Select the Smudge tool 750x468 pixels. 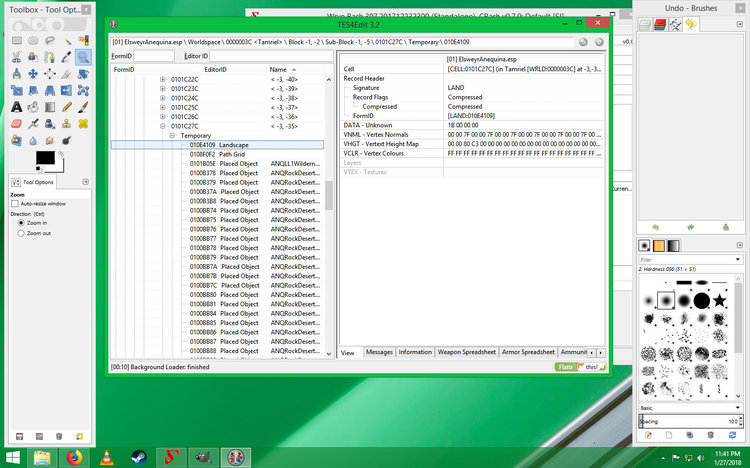50,140
